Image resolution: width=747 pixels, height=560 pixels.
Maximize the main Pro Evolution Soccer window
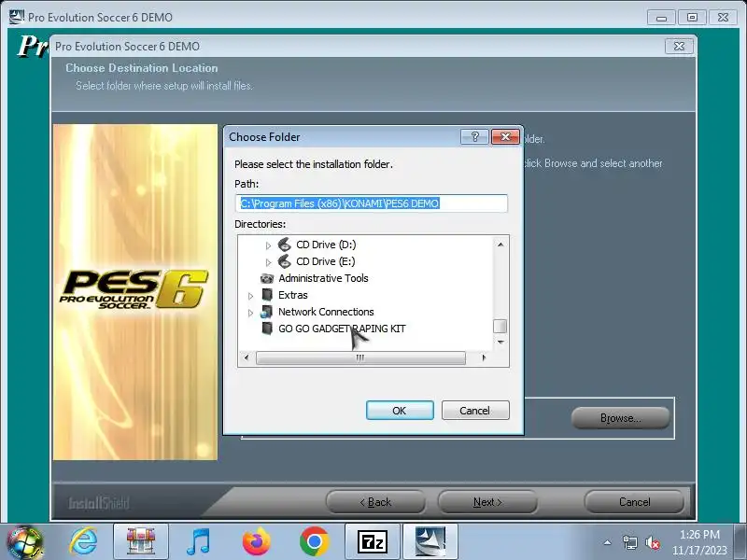tap(692, 18)
